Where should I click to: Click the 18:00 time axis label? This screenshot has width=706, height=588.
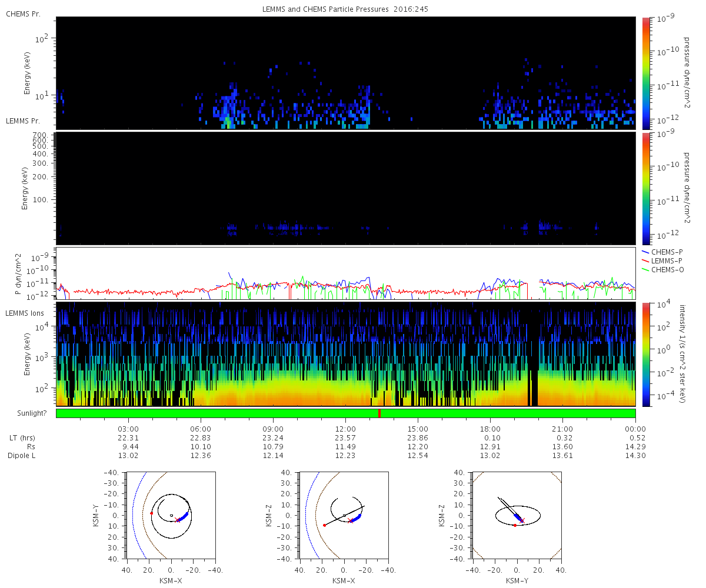pos(490,428)
